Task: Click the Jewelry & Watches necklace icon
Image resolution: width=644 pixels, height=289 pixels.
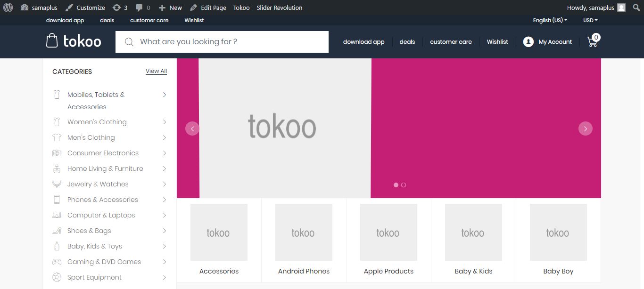Action: (57, 184)
